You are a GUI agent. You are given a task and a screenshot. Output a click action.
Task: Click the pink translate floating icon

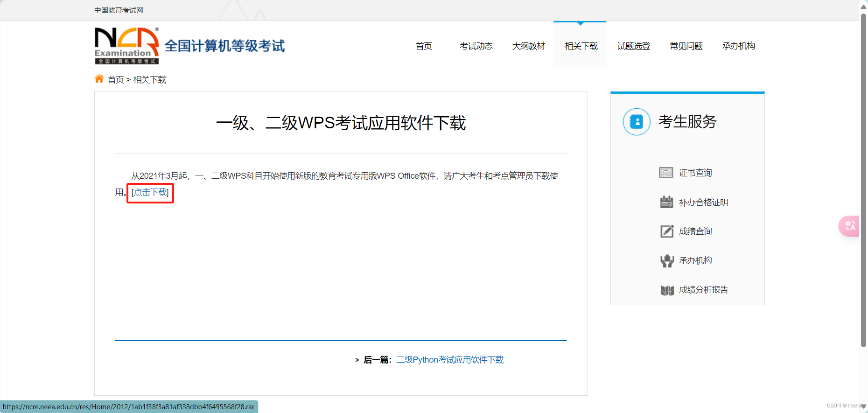tap(849, 226)
